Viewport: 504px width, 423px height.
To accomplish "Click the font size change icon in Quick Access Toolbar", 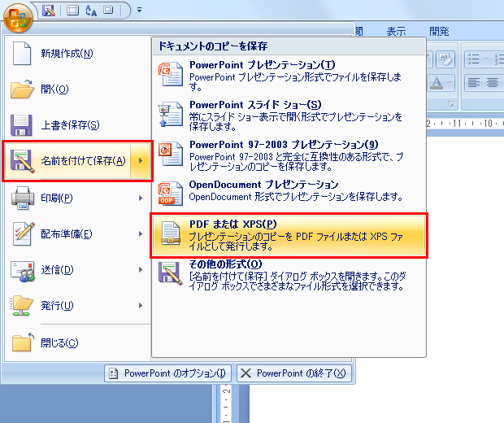I will [x=91, y=11].
